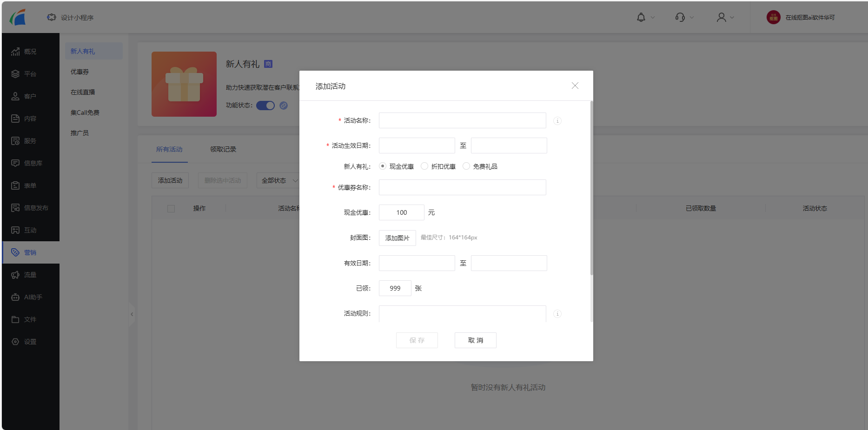Click the 添加图片 button
This screenshot has width=868, height=430.
[x=397, y=238]
